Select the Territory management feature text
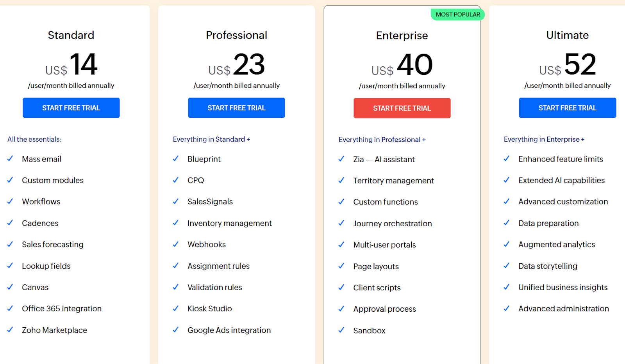The height and width of the screenshot is (364, 625). [x=393, y=181]
